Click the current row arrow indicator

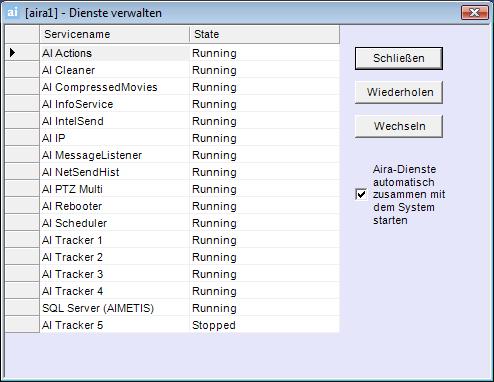click(13, 53)
